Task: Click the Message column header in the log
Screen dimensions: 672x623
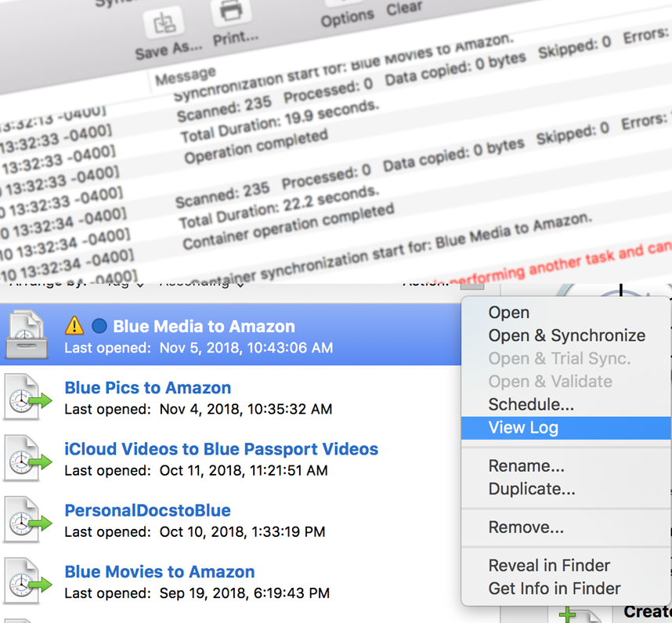Action: coord(185,76)
